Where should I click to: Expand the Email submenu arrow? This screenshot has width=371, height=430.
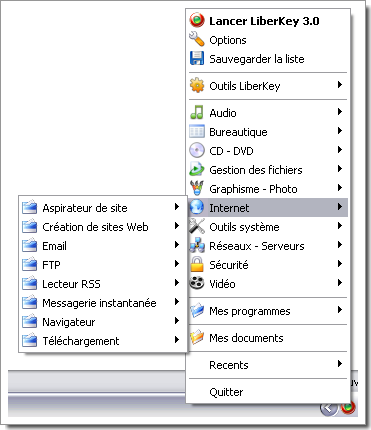pos(177,245)
